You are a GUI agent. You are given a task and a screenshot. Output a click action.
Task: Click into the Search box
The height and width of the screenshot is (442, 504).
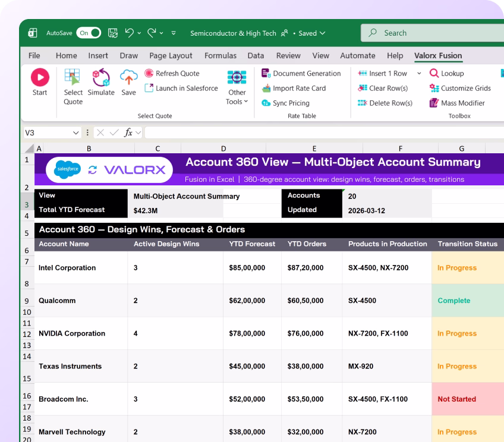click(432, 33)
